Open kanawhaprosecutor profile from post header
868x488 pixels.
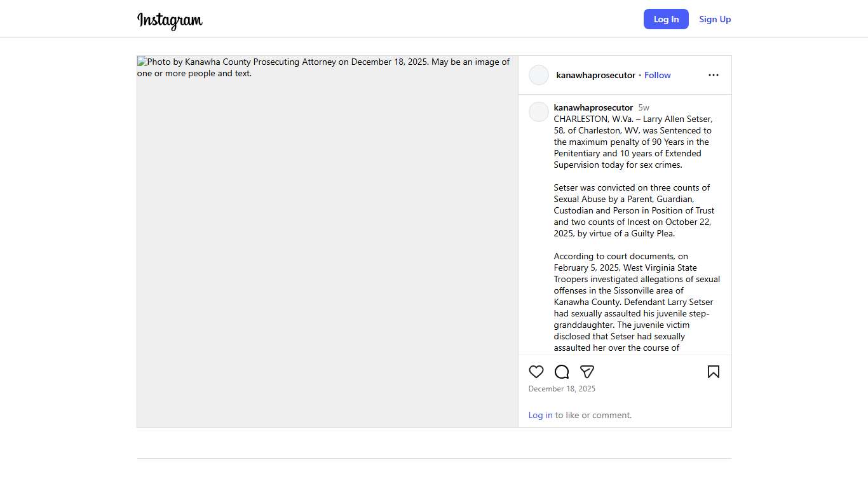click(595, 75)
